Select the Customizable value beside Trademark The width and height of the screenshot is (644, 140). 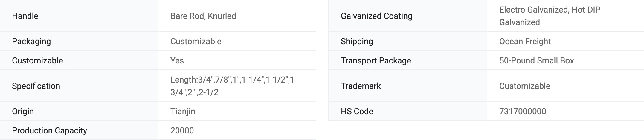point(524,86)
